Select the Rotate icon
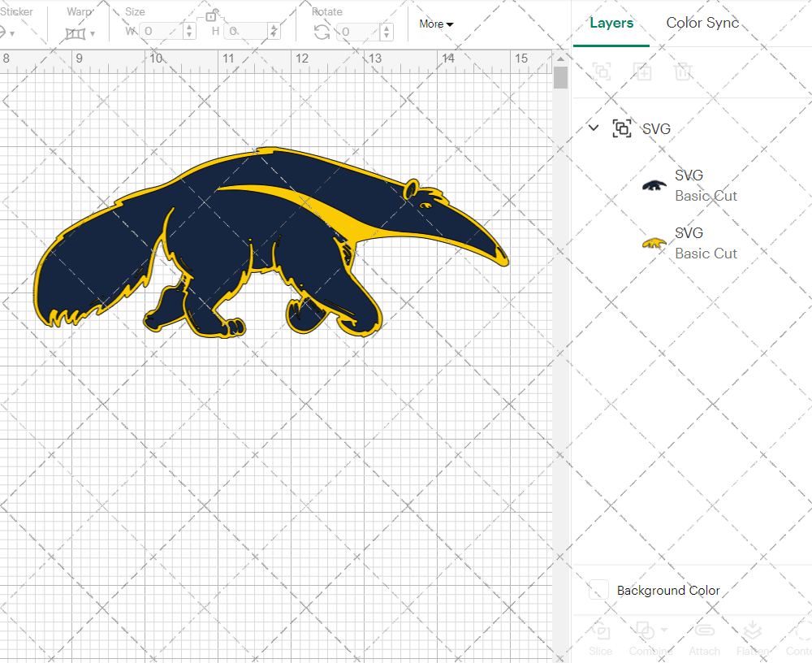This screenshot has height=663, width=812. point(322,31)
